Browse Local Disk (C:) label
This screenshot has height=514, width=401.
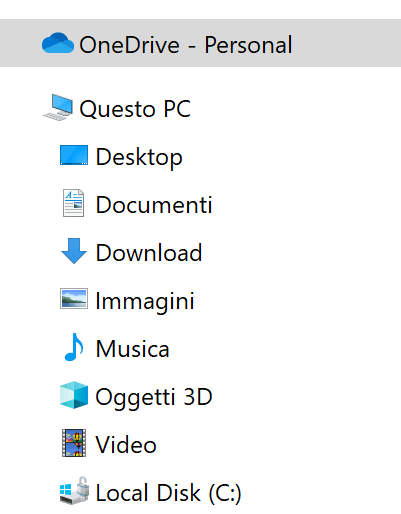[168, 493]
